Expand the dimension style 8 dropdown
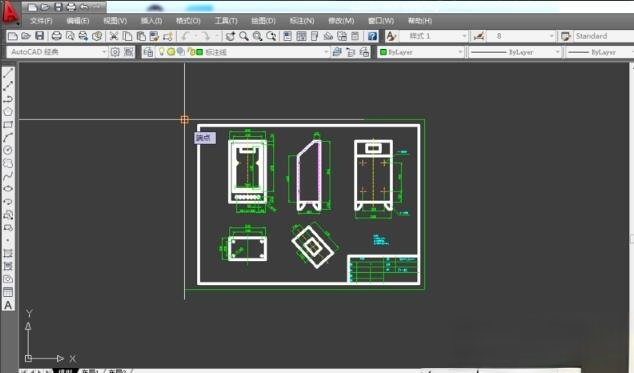634x373 pixels. tap(551, 36)
